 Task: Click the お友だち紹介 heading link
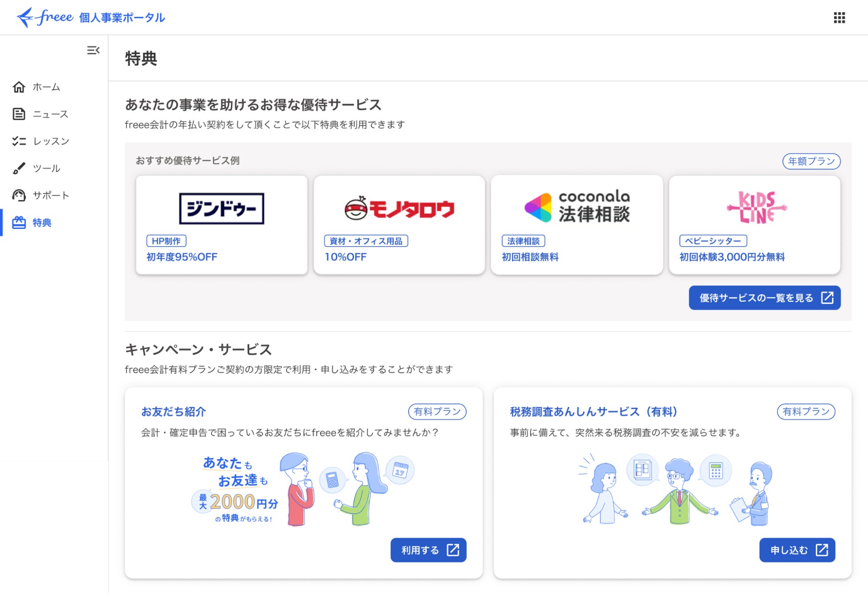point(174,412)
